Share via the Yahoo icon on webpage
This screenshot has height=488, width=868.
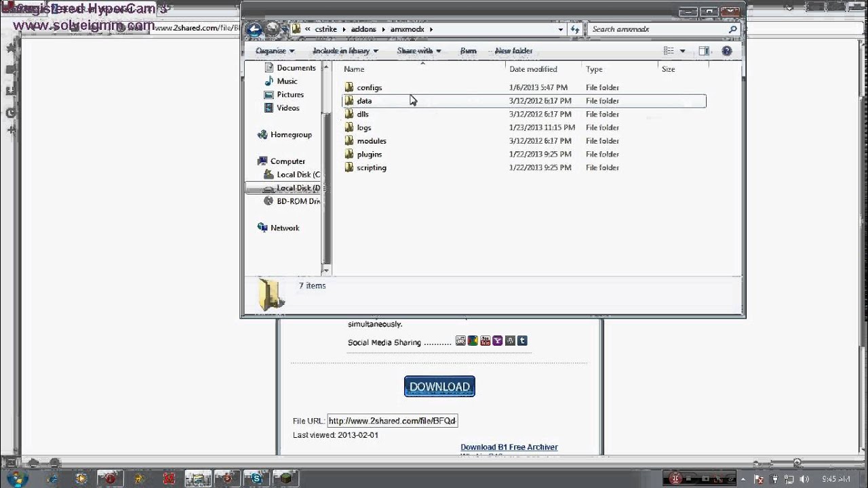coord(498,341)
